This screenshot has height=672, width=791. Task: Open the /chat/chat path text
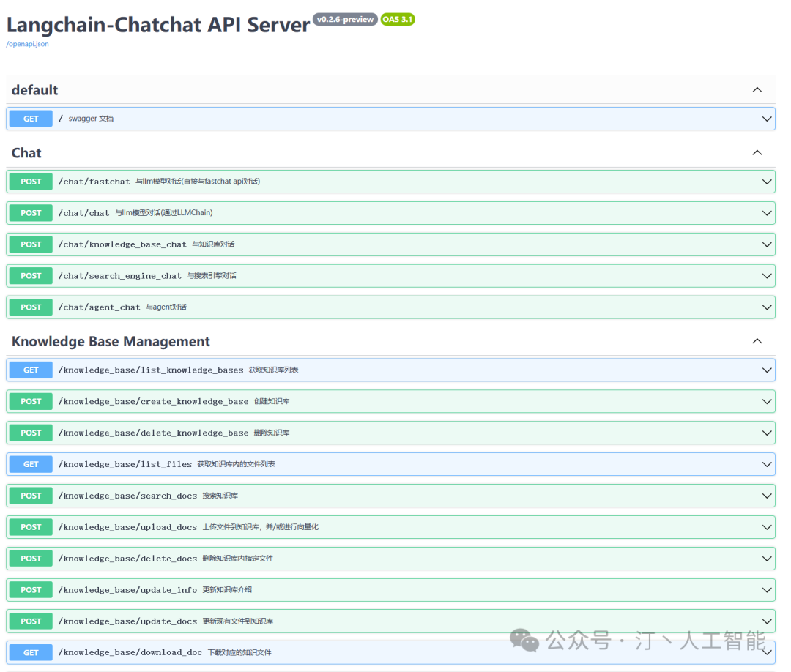coord(83,213)
